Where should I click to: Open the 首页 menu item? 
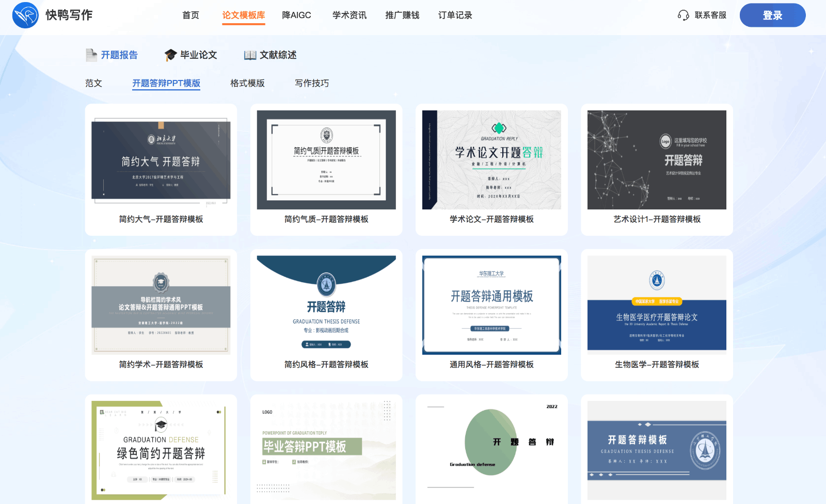point(191,15)
